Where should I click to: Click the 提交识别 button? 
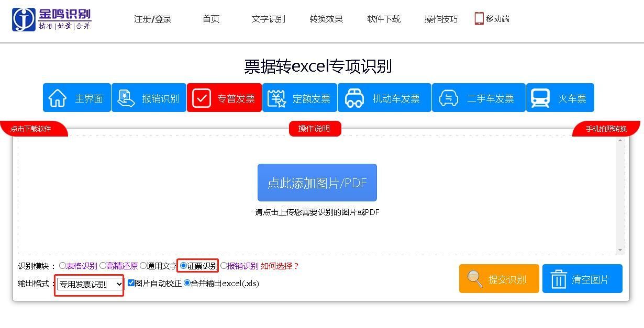[x=499, y=279]
